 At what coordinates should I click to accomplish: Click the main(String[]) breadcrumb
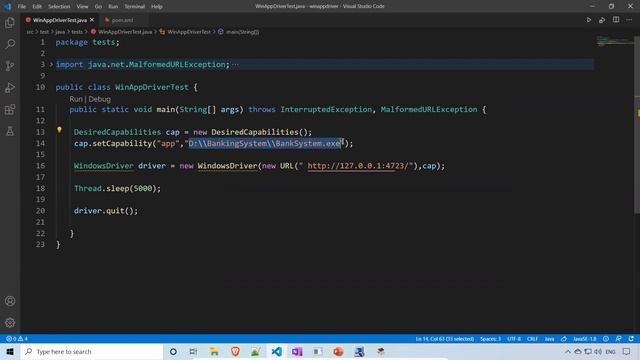[x=242, y=32]
